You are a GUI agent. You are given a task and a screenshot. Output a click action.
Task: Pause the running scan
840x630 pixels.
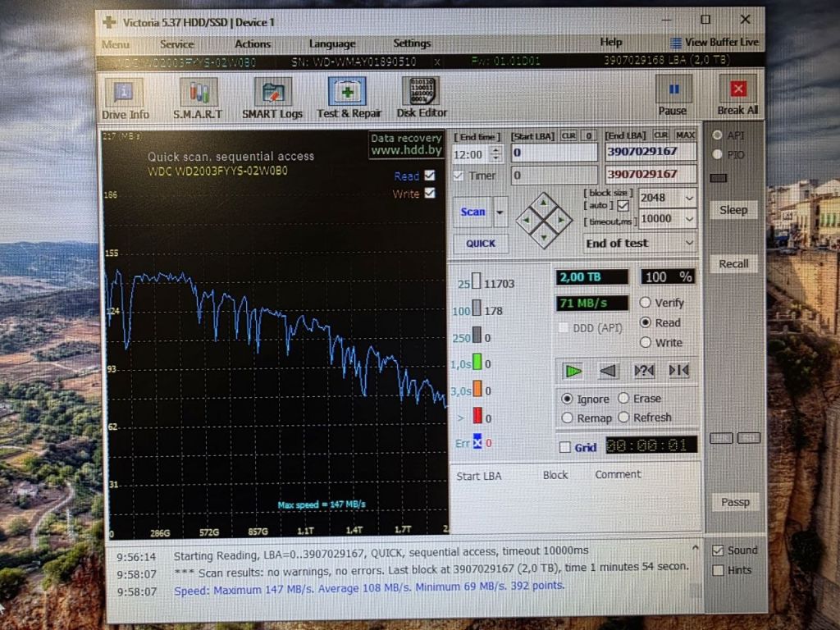click(x=673, y=96)
